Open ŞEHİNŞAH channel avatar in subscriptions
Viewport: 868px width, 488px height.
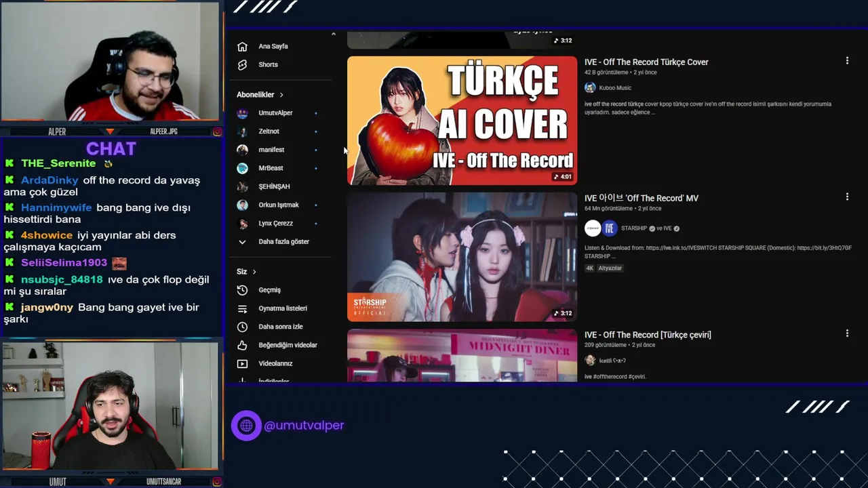click(x=242, y=186)
